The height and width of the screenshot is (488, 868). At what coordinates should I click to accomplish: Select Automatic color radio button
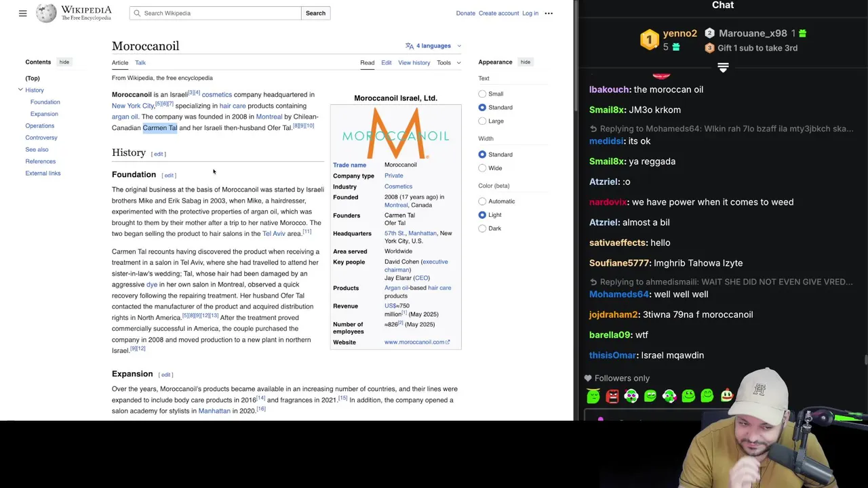click(482, 201)
